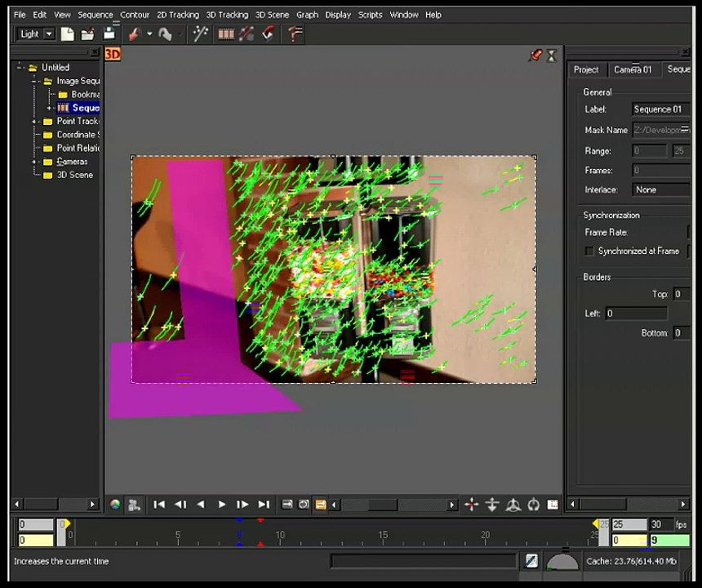Click the tracking points tool icon
Image resolution: width=702 pixels, height=588 pixels.
[x=247, y=34]
